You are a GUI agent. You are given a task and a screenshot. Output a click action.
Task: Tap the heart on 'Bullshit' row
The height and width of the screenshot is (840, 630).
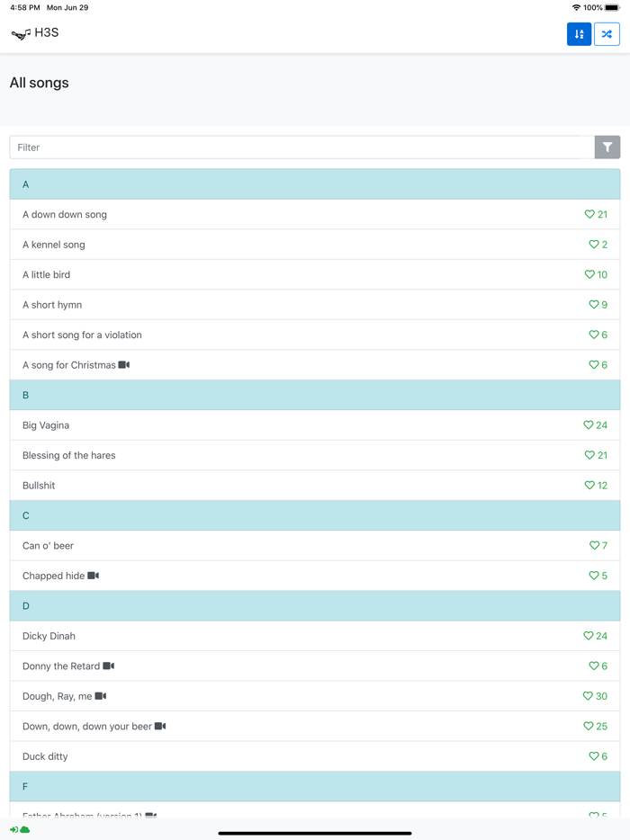[x=589, y=486]
